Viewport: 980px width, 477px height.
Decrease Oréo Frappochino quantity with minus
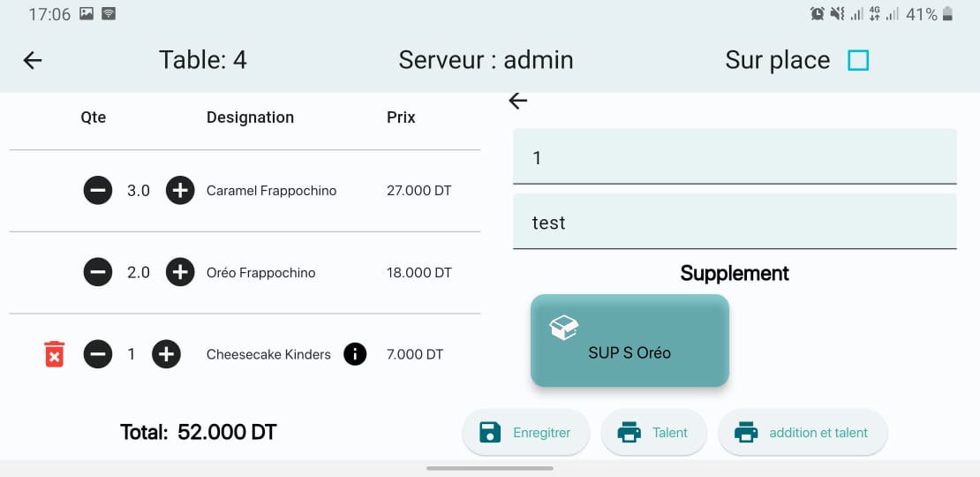(x=98, y=272)
